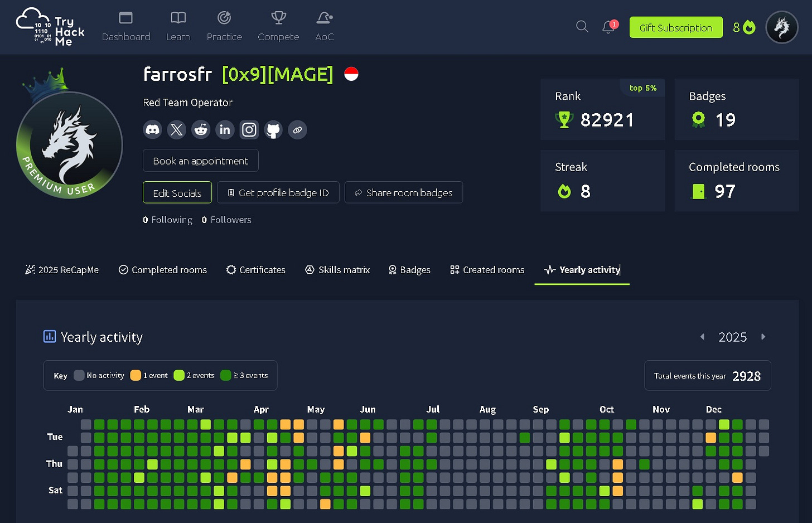The height and width of the screenshot is (523, 812).
Task: Open the AoC nav item
Action: 325,27
